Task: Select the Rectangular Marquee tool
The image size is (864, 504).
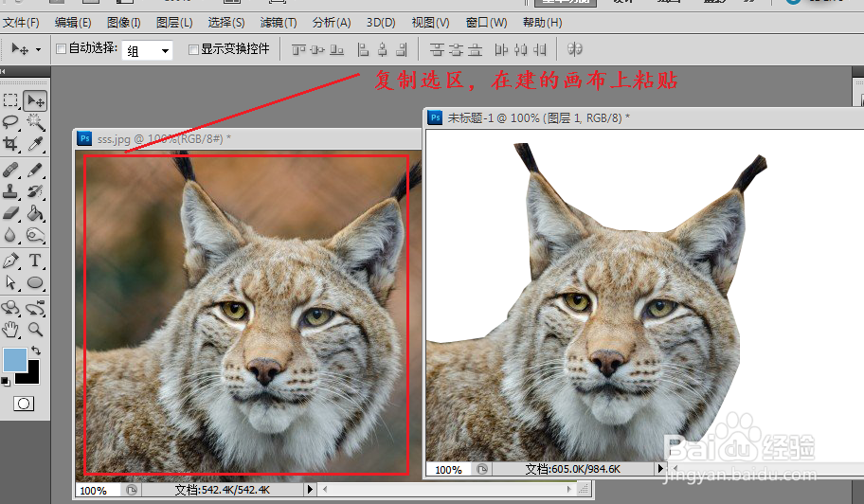Action: point(10,100)
